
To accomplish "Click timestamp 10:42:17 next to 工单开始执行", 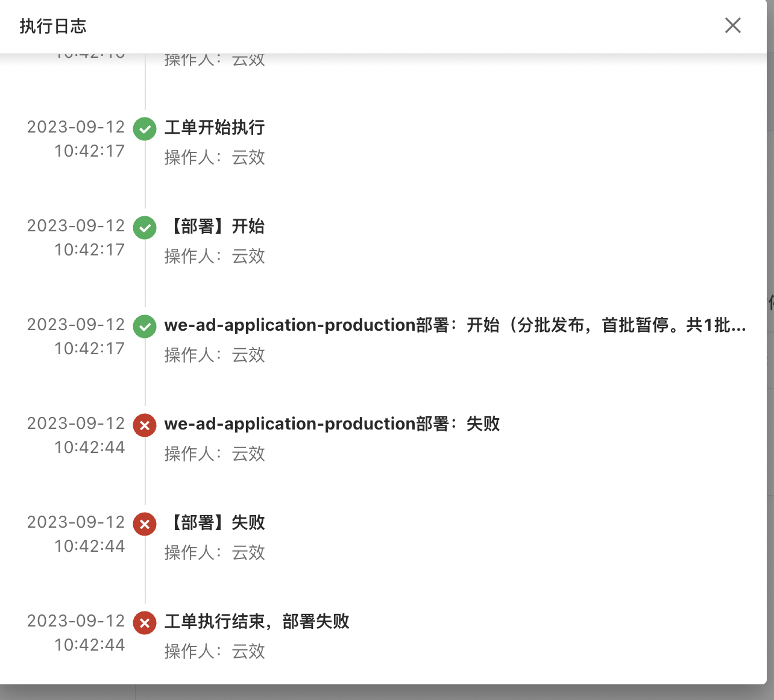I will [89, 151].
